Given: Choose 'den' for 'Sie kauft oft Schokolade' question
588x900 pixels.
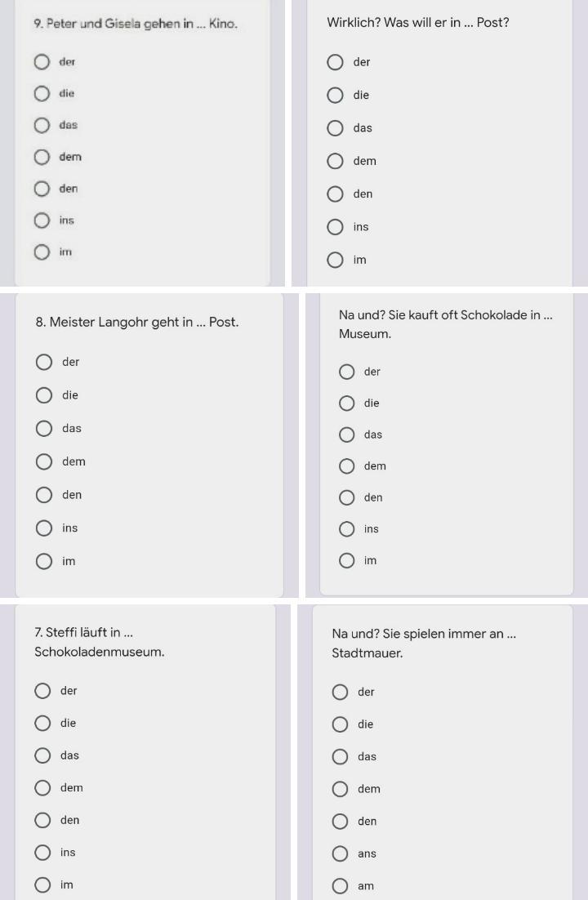Looking at the screenshot, I should [x=347, y=497].
